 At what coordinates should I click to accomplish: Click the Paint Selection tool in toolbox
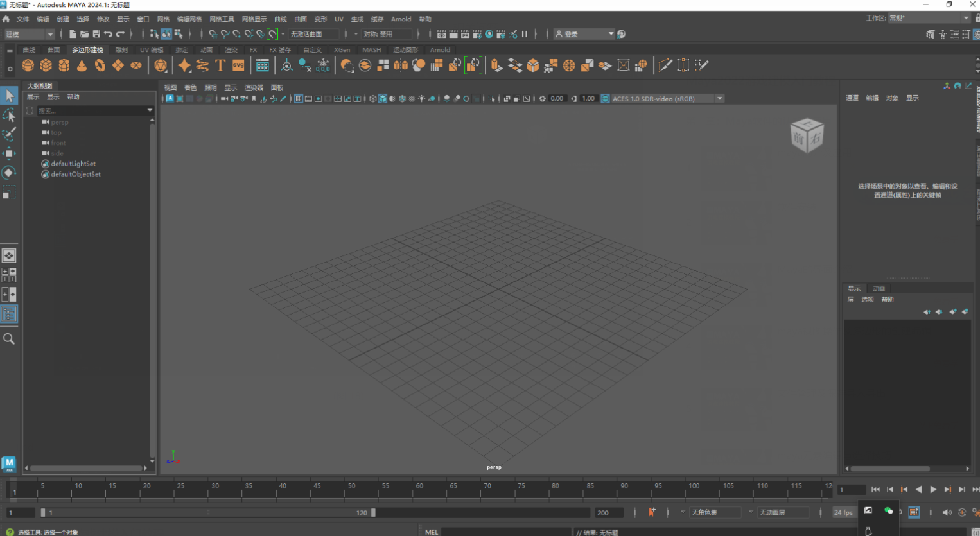pyautogui.click(x=9, y=134)
